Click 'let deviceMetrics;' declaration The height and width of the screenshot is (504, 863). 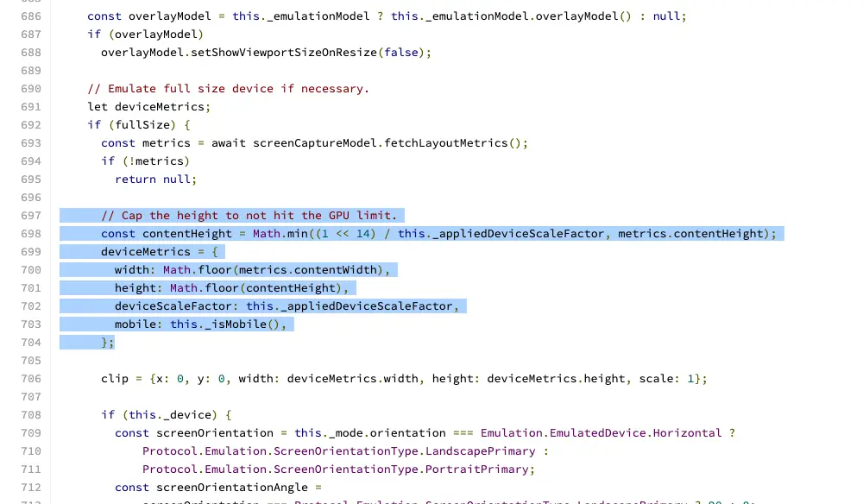[x=148, y=107]
